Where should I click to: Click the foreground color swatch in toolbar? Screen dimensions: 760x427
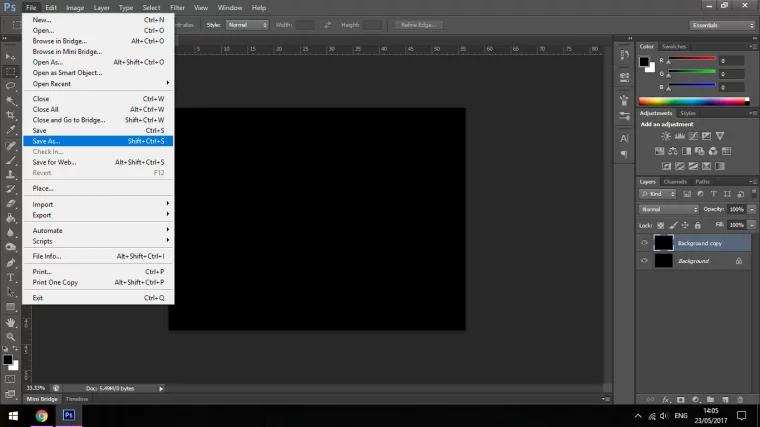[7, 360]
